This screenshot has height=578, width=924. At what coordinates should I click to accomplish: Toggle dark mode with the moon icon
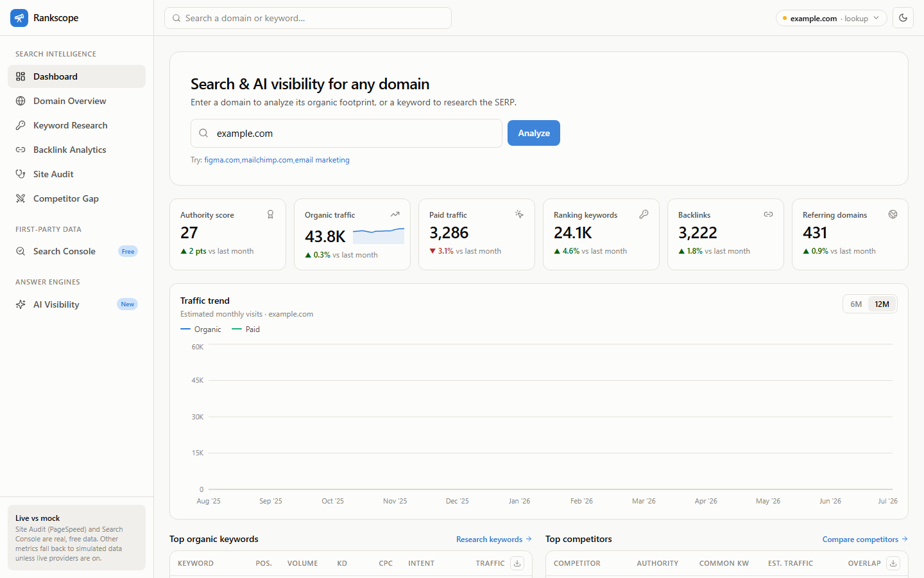903,18
